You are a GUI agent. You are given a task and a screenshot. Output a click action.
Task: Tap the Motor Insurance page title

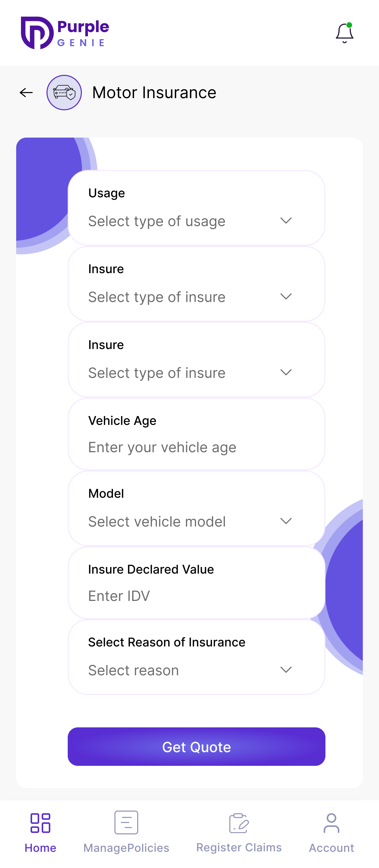(x=154, y=93)
